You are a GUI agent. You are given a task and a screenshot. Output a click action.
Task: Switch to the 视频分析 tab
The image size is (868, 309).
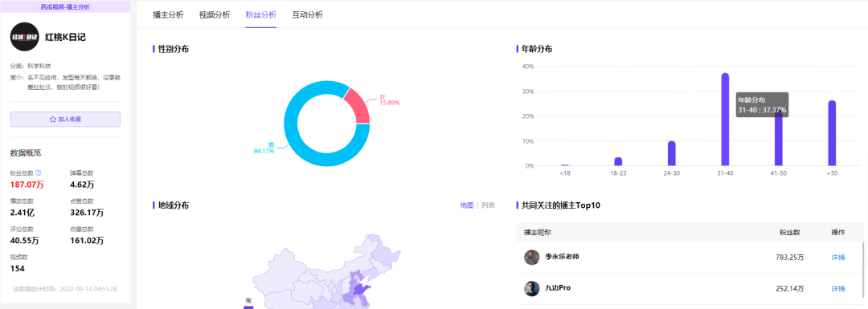(x=215, y=15)
